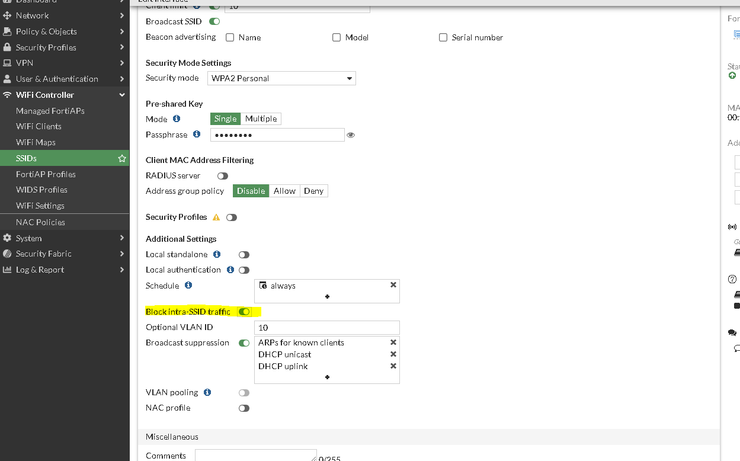Screen dimensions: 740x461
Task: Toggle Block intra-SSID traffic switch
Action: click(244, 312)
